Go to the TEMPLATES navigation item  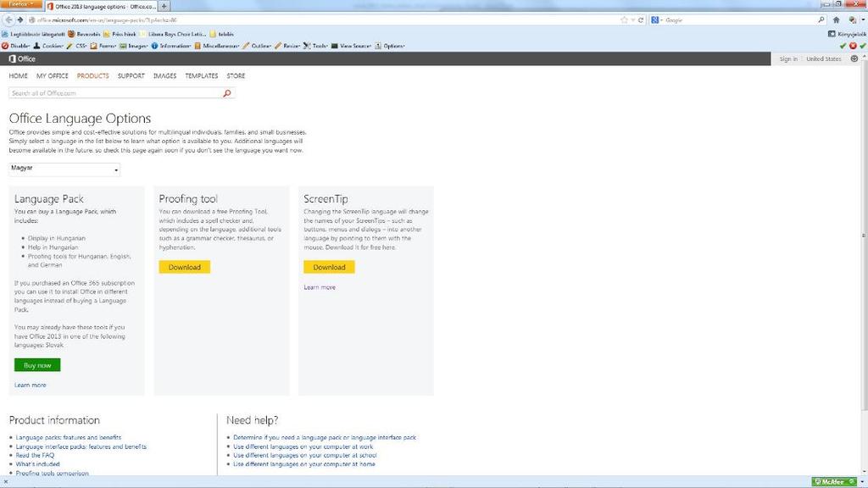(202, 75)
